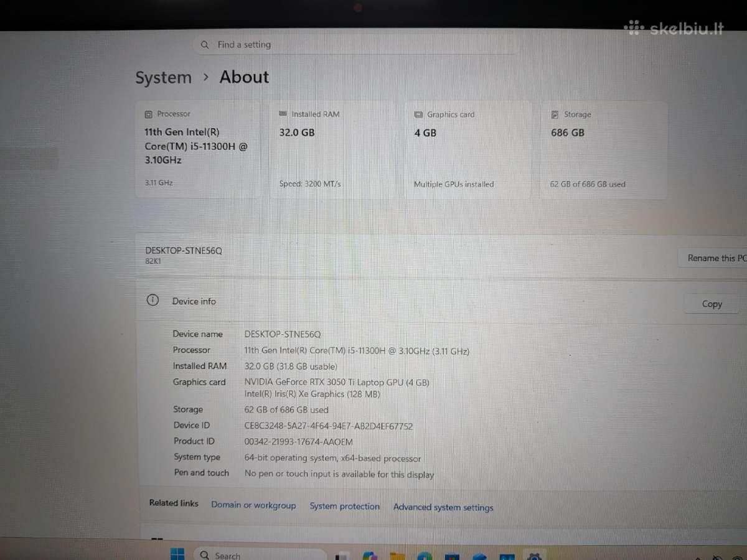This screenshot has height=560, width=747.
Task: Click the No pen or touch input text
Action: click(x=339, y=474)
